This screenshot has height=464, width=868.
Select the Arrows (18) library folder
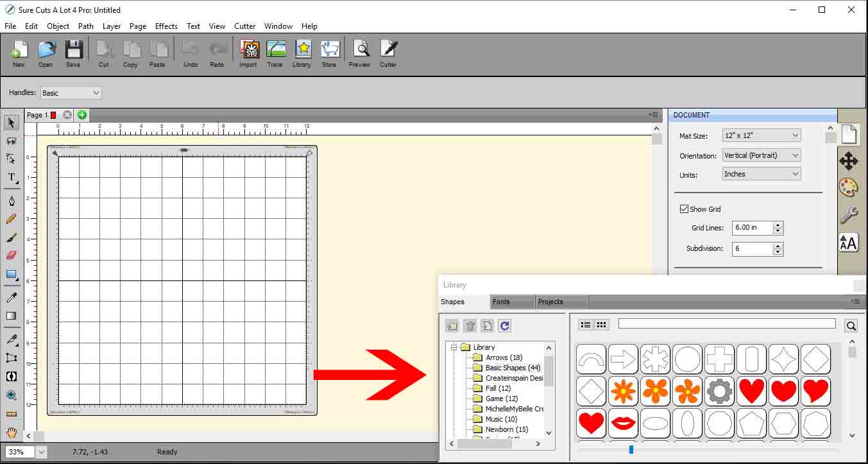504,357
